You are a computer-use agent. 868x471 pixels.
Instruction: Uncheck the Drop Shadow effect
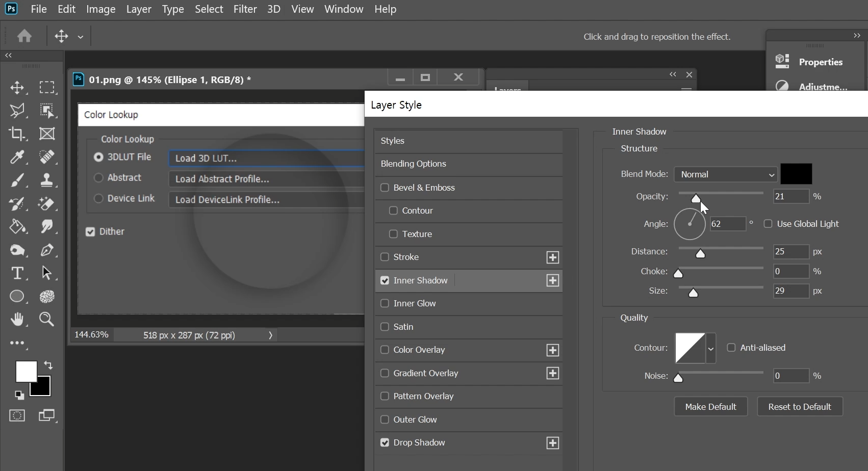click(x=385, y=442)
